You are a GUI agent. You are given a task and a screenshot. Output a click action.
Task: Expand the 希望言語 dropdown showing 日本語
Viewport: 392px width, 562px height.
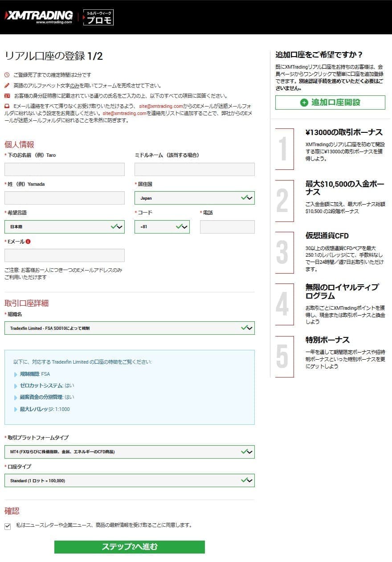pos(65,227)
